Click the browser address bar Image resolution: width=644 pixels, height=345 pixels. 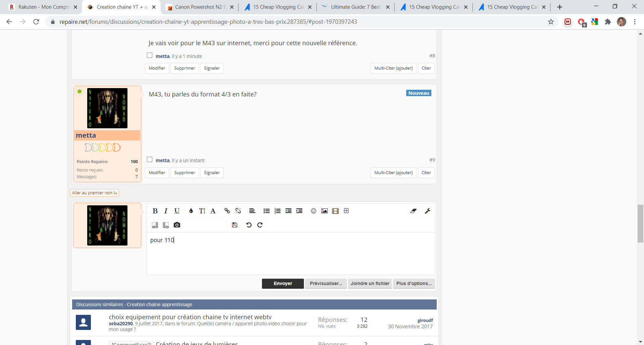pos(299,22)
